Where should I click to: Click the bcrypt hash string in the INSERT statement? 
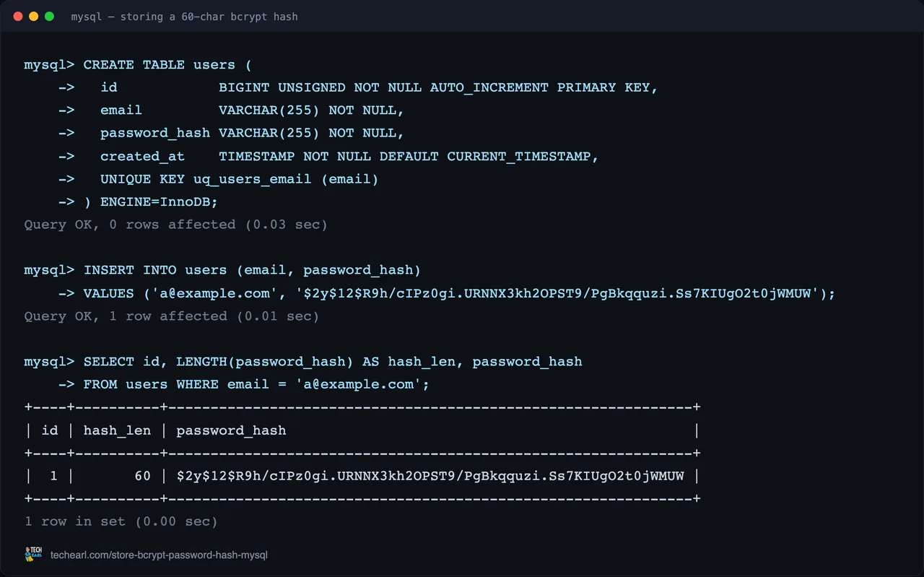[557, 293]
